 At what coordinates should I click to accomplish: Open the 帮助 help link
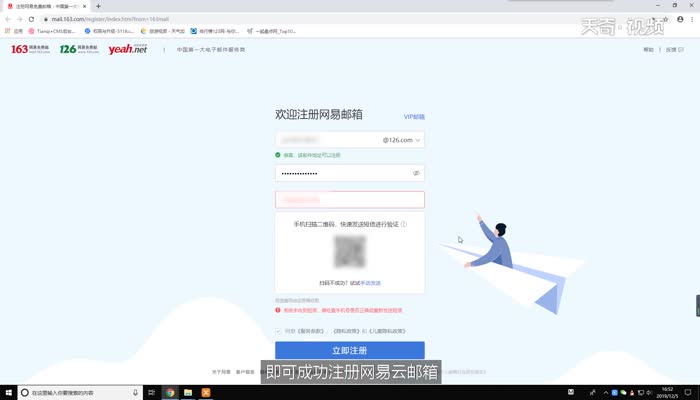(x=648, y=50)
